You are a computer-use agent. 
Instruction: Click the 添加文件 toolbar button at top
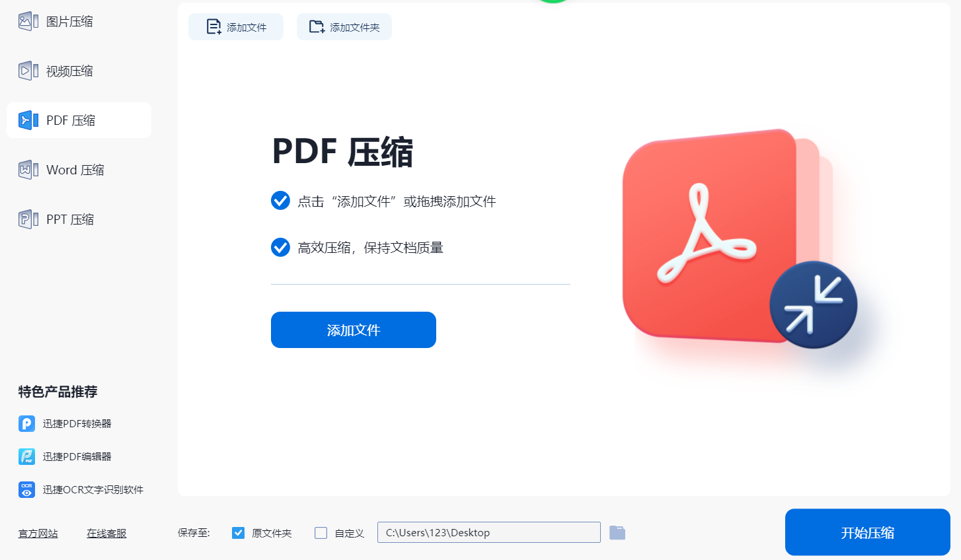coord(236,27)
